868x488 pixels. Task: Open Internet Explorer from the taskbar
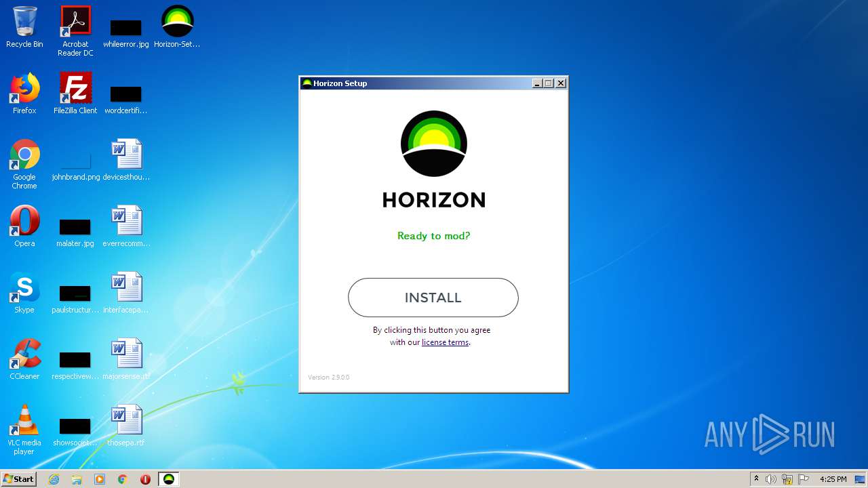coord(54,479)
